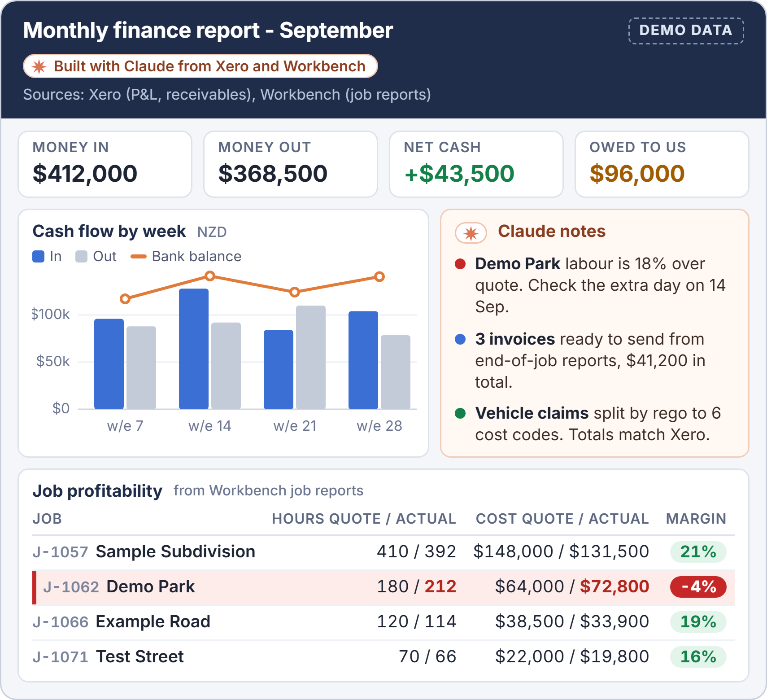Click the COST QUOTE / ACTUAL column header
Image resolution: width=767 pixels, height=700 pixels.
tap(562, 519)
